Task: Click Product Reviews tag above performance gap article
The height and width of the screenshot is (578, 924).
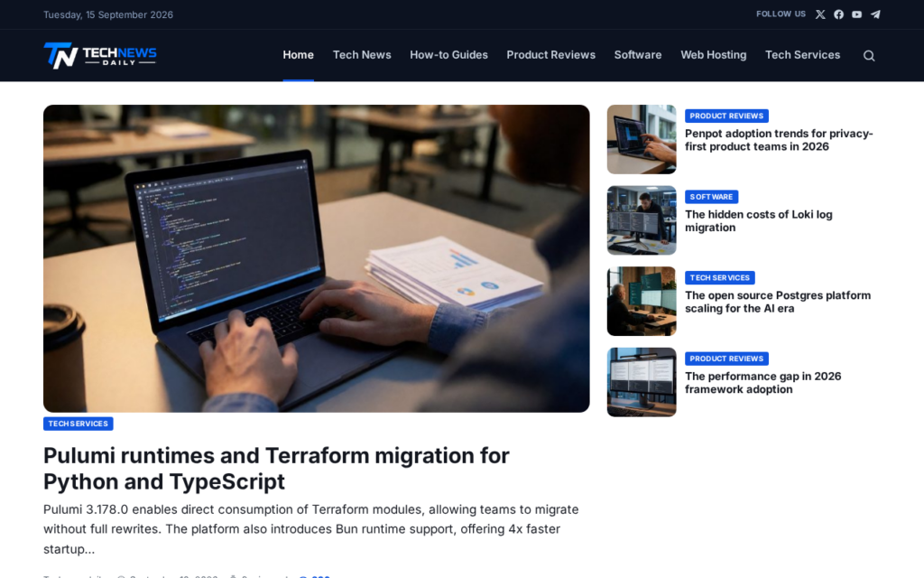Action: point(726,358)
